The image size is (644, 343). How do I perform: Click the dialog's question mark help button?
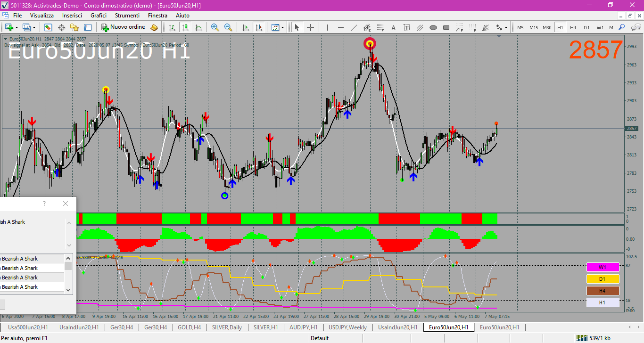[44, 204]
